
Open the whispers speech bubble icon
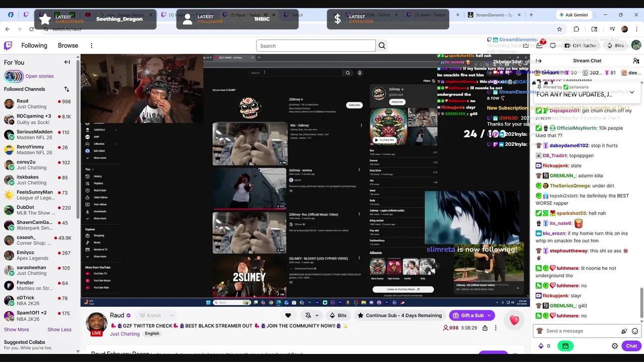click(x=552, y=46)
